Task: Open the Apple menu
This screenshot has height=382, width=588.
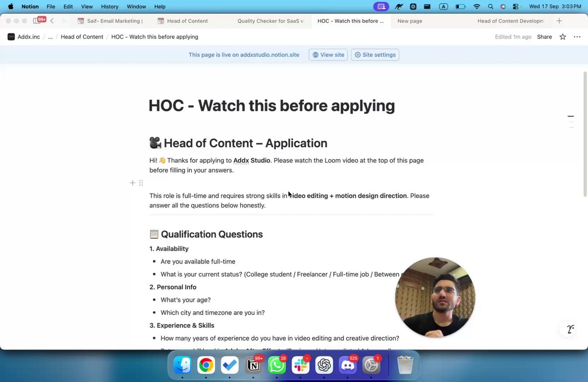Action: click(x=11, y=6)
